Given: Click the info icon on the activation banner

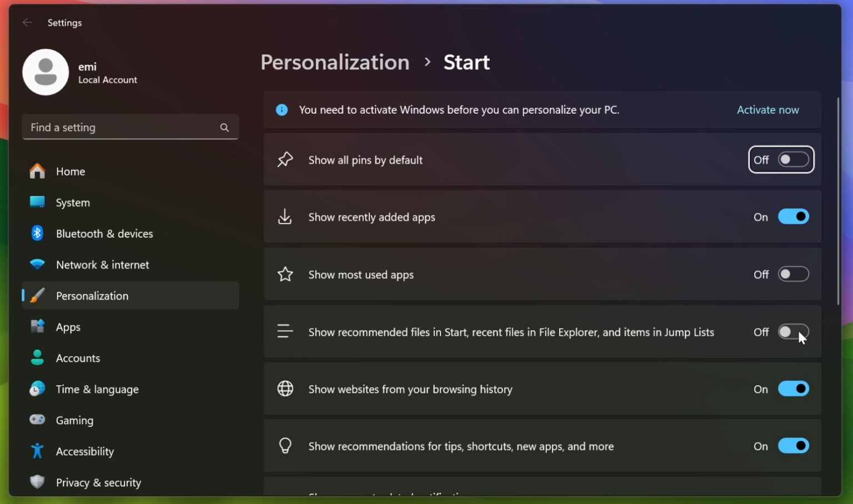Looking at the screenshot, I should click(x=282, y=109).
